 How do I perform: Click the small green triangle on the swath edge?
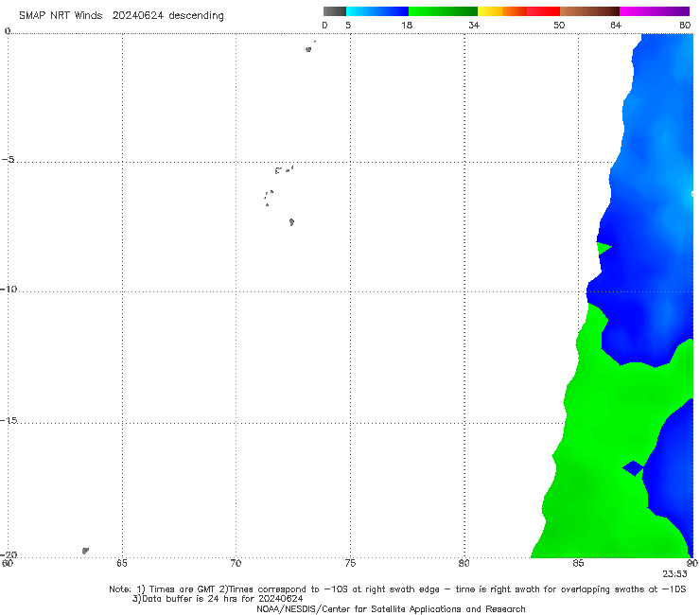point(604,248)
